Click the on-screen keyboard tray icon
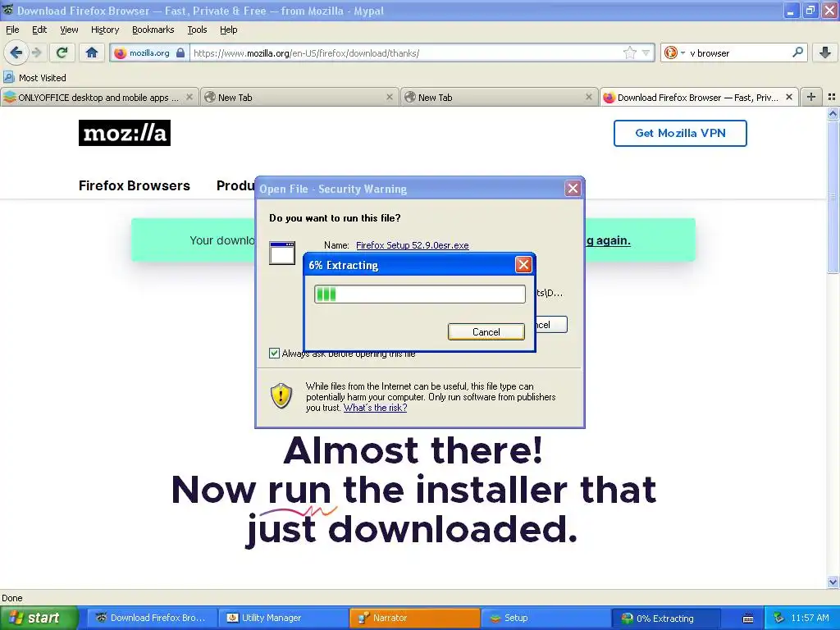This screenshot has width=840, height=630. [x=748, y=619]
